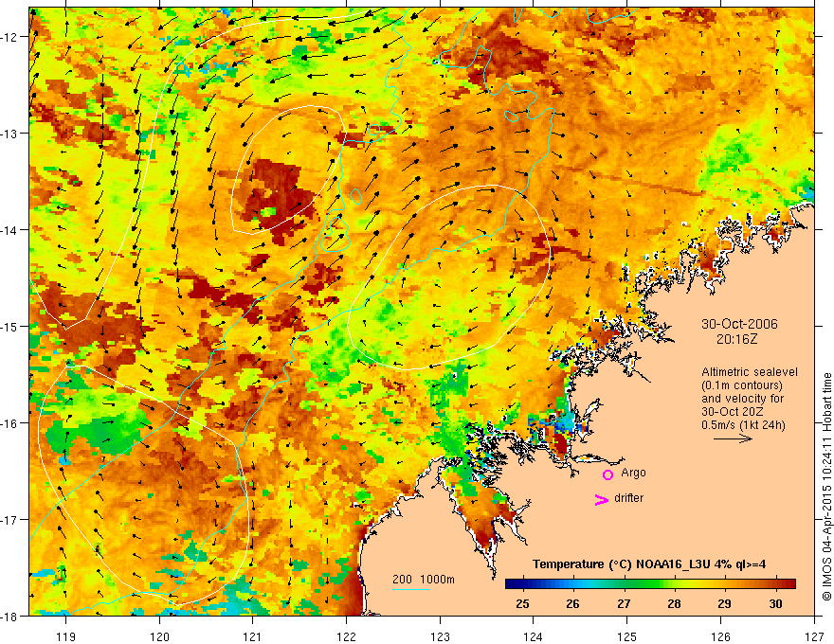Click the IMOS copyright vertical text

click(826, 487)
